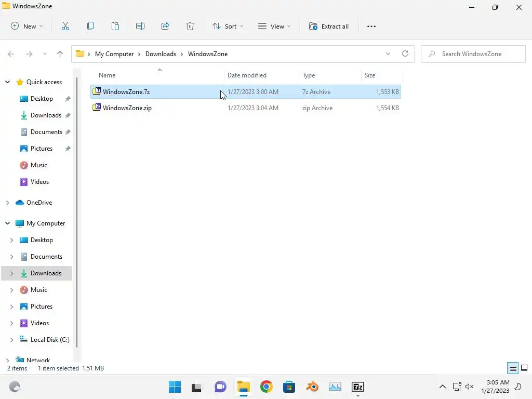Click the Extract all button
The height and width of the screenshot is (399, 532).
point(329,26)
